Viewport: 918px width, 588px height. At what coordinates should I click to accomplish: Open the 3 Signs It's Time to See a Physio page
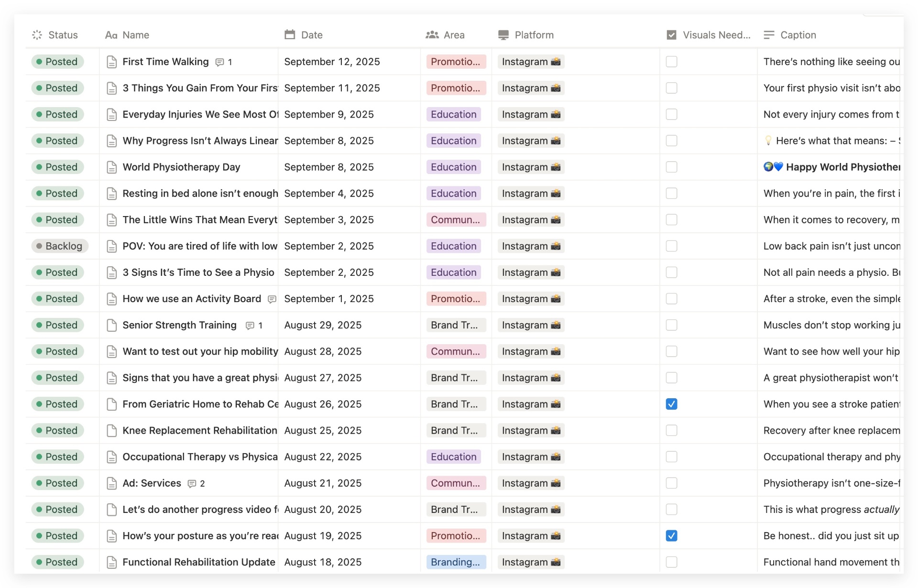pos(198,272)
